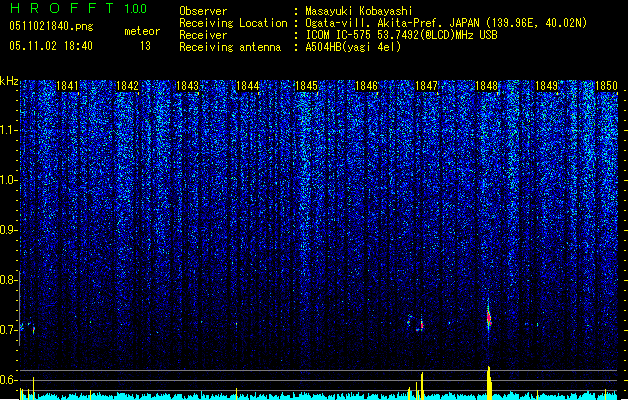The width and height of the screenshot is (629, 400).
Task: Click the 0.8 kHz axis label
Action: (8, 280)
